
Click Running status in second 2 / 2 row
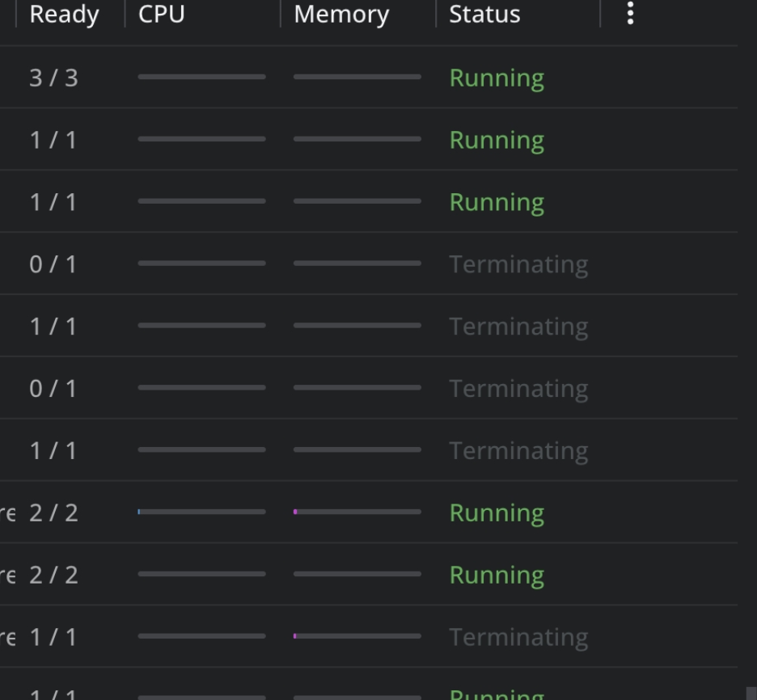click(497, 575)
